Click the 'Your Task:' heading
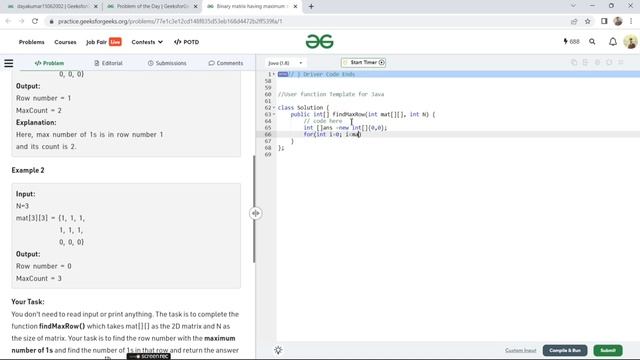The width and height of the screenshot is (640, 360). (28, 302)
